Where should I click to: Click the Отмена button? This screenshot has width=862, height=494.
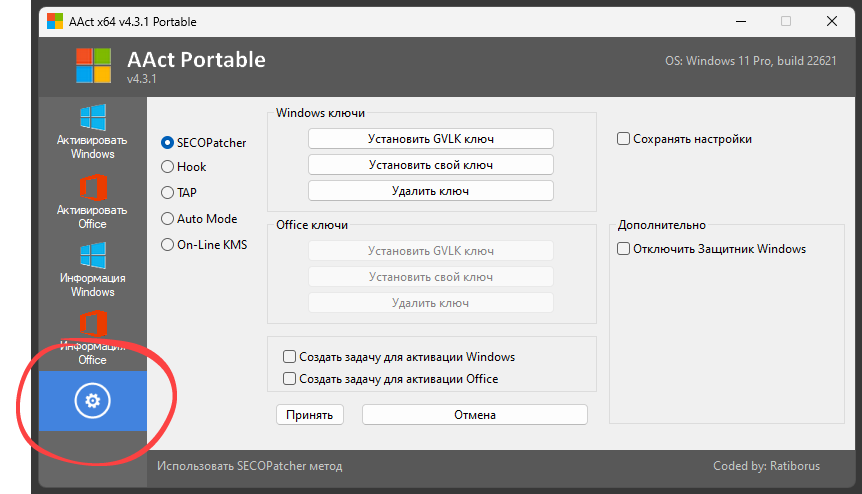click(474, 415)
